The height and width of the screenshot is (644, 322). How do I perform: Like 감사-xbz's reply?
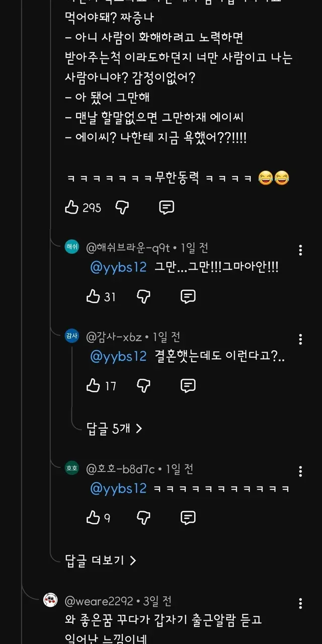coord(94,386)
